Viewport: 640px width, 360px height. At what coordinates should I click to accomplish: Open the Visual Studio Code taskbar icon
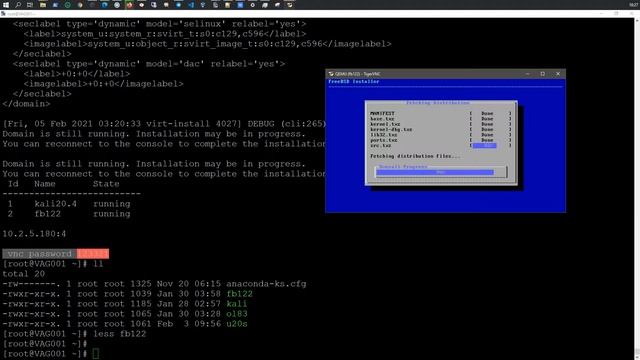click(191, 5)
